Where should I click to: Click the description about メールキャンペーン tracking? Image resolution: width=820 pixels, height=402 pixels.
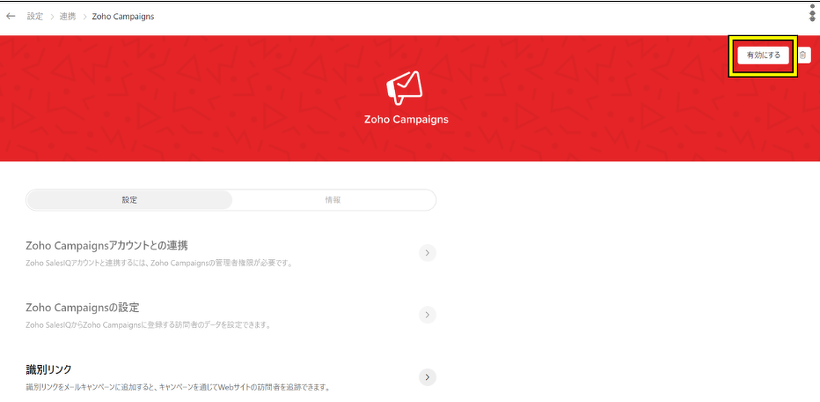[x=177, y=387]
